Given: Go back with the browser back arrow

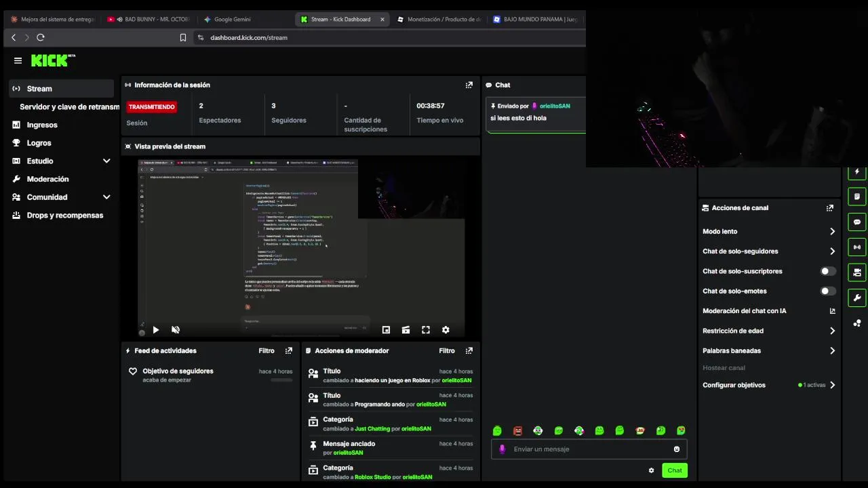Looking at the screenshot, I should pyautogui.click(x=14, y=37).
